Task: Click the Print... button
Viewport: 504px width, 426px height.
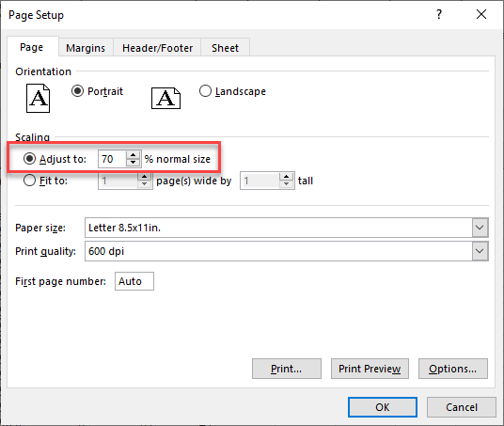Action: (x=287, y=369)
